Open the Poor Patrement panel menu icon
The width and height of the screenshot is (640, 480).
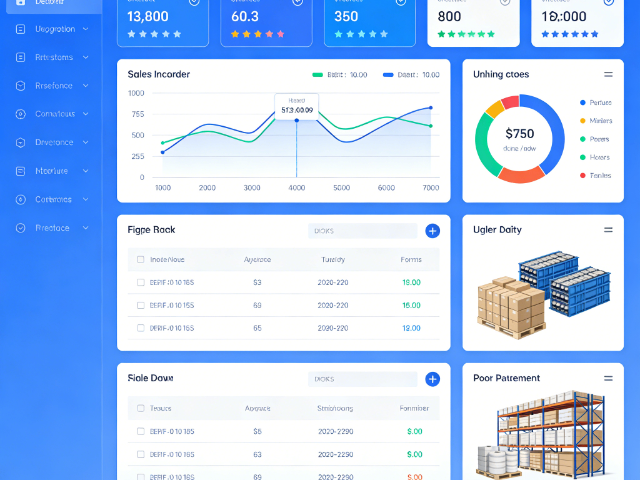(x=608, y=378)
